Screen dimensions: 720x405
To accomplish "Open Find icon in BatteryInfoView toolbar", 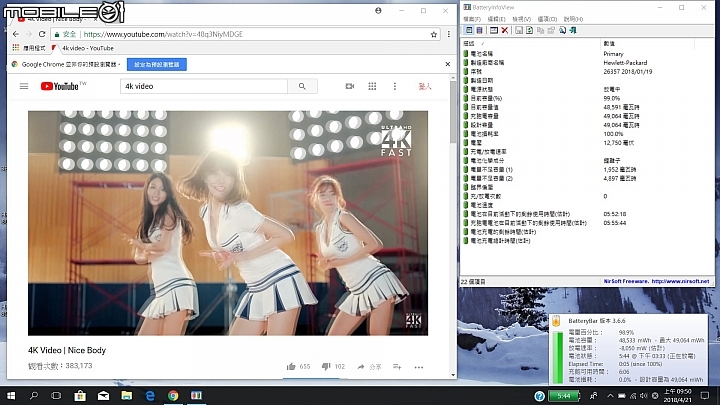I will [x=562, y=30].
